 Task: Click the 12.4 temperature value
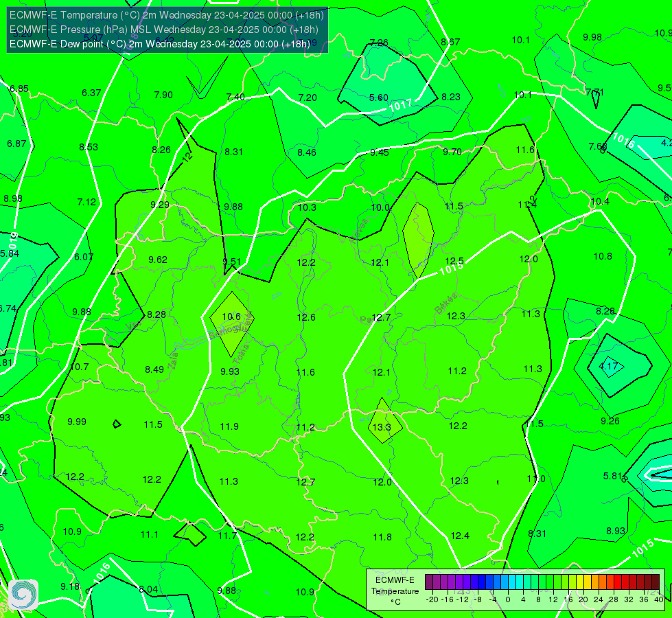pyautogui.click(x=460, y=536)
